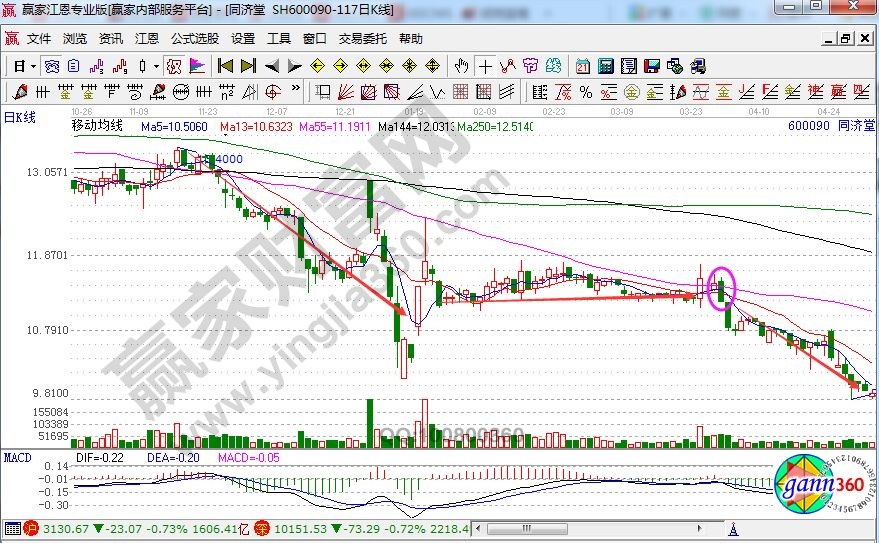Toggle the highlighted red pattern toolbar button

pos(173,66)
